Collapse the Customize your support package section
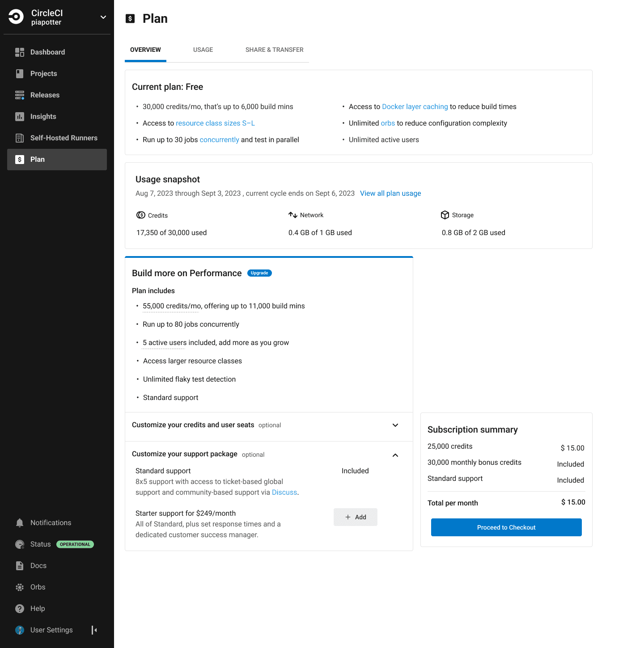The width and height of the screenshot is (644, 648). click(x=395, y=455)
